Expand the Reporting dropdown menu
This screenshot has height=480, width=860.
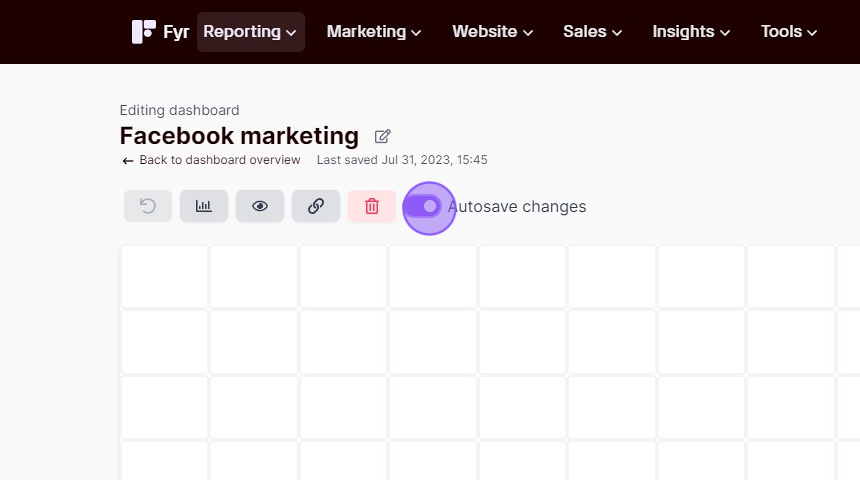tap(251, 32)
